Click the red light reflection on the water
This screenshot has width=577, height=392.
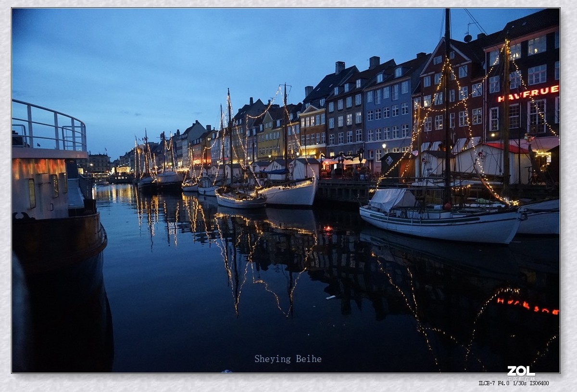click(x=328, y=229)
